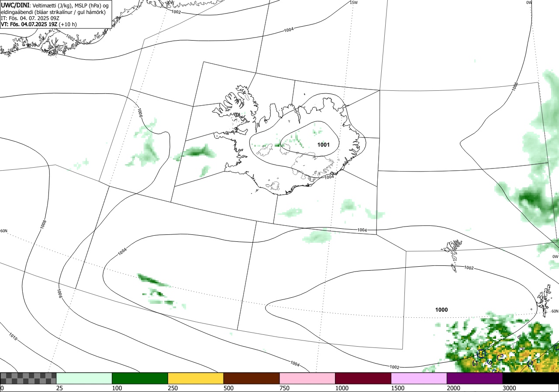559x392 pixels.
Task: Click the grey checkered 0–25 legend swatch
Action: (x=28, y=378)
